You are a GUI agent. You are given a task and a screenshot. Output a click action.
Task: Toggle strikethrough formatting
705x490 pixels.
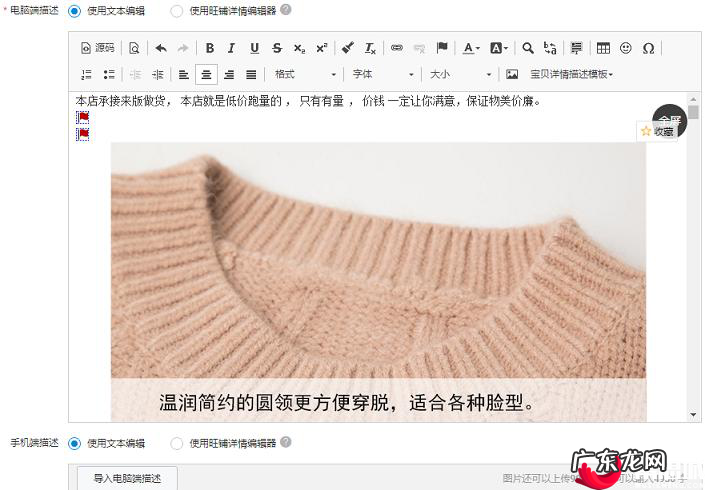pyautogui.click(x=277, y=48)
